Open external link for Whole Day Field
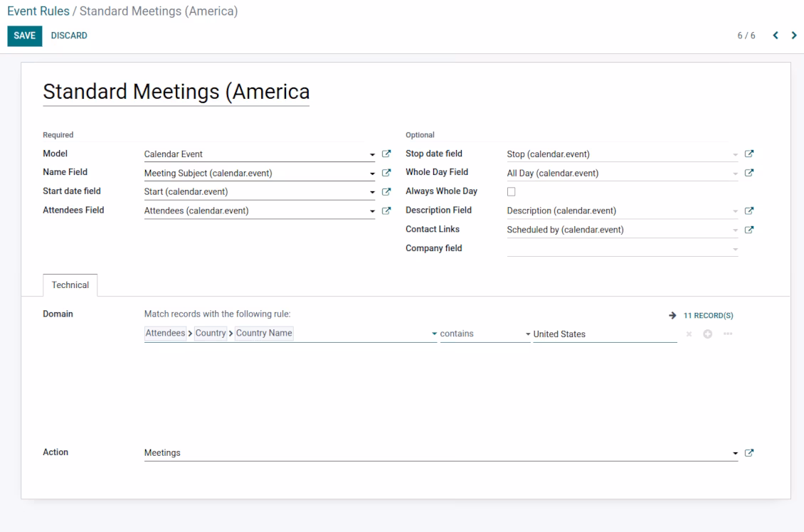This screenshot has width=804, height=532. click(749, 173)
